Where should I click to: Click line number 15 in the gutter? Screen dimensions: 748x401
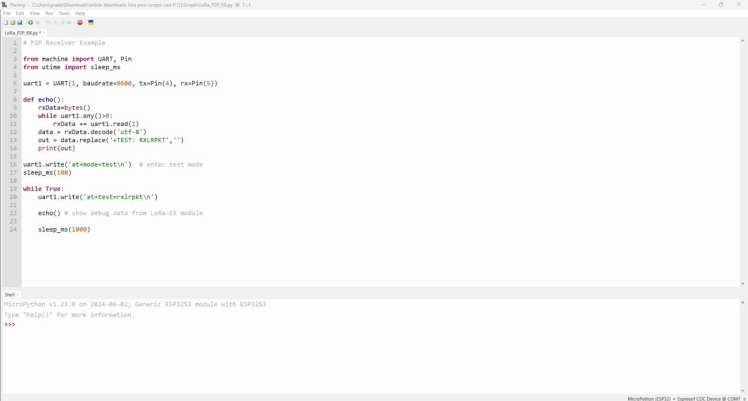pos(13,156)
